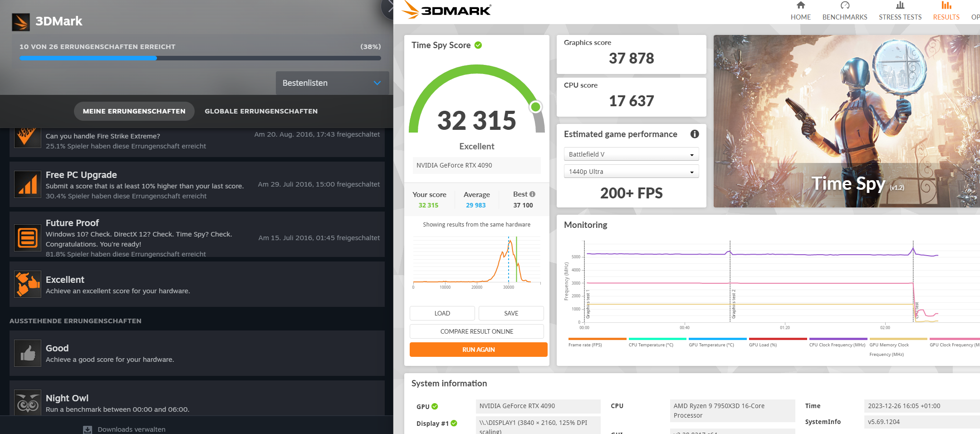Click the Good thumbs-up achievement icon

[28, 353]
